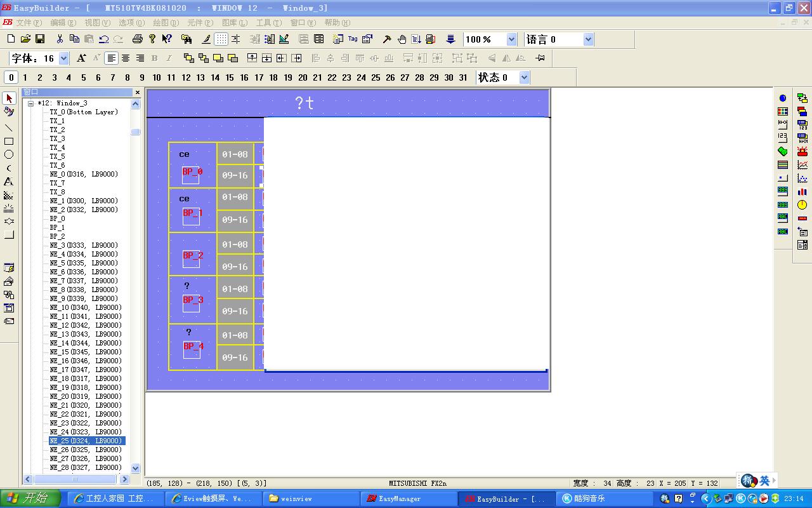Select the rectangle drawing tool
This screenshot has width=812, height=508.
click(9, 142)
